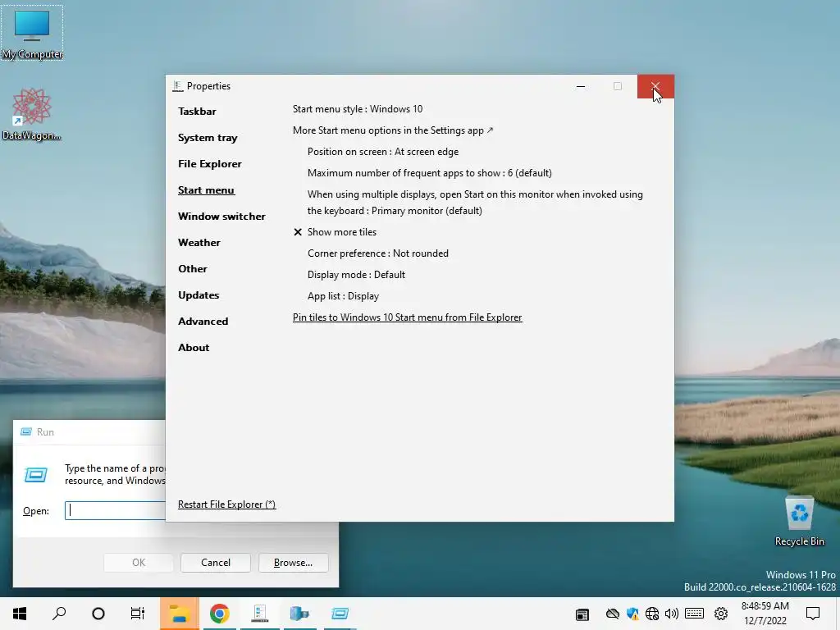Switch to the fourth running app icon with blue boxes
Image resolution: width=840 pixels, height=630 pixels.
299,614
